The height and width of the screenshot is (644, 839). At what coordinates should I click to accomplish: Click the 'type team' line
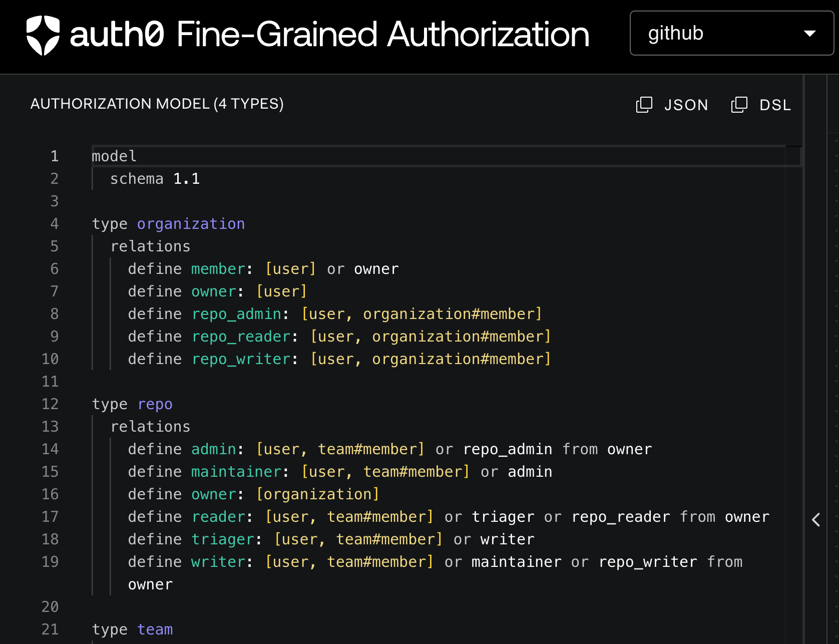click(x=132, y=629)
